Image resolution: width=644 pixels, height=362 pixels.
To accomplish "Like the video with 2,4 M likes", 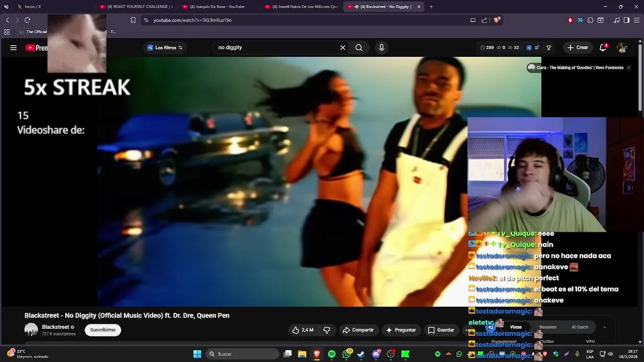I will pyautogui.click(x=302, y=330).
